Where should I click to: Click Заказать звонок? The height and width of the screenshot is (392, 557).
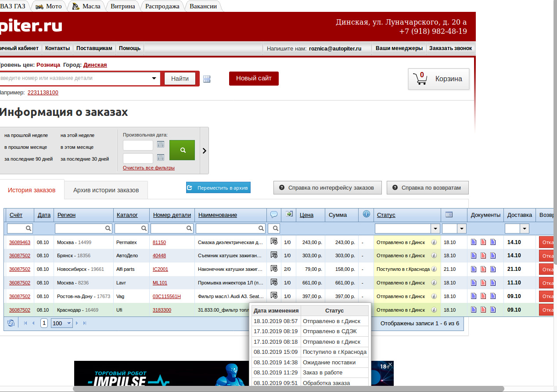point(451,48)
